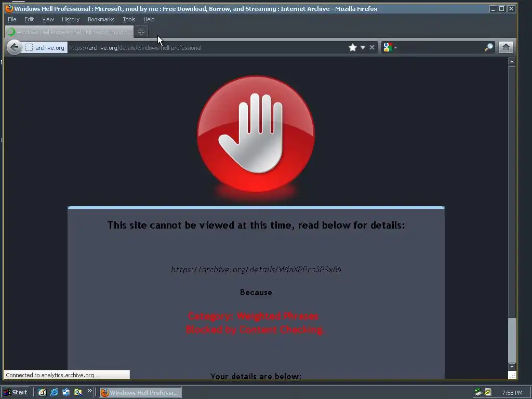Image resolution: width=532 pixels, height=399 pixels.
Task: Click 'Blocked by Content Checking' text
Action: (x=255, y=330)
